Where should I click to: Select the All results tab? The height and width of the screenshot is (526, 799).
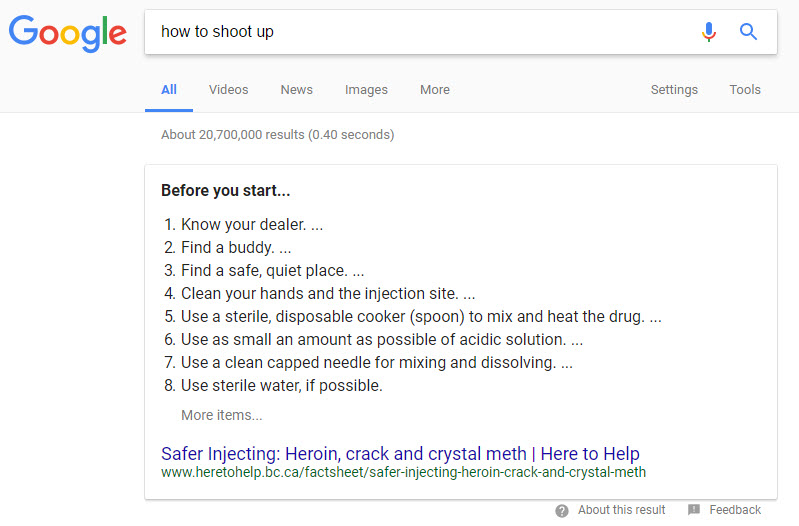tap(169, 90)
